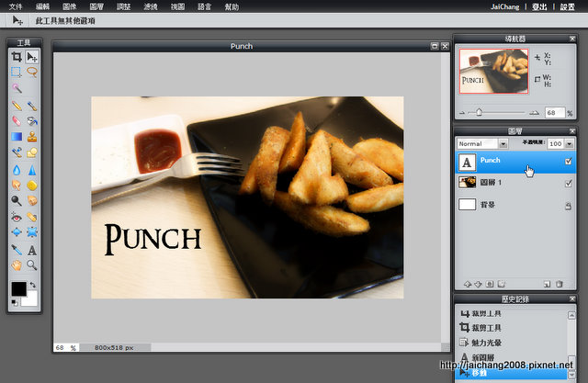This screenshot has width=588, height=383.
Task: Open the 視圖 menu
Action: (x=177, y=6)
